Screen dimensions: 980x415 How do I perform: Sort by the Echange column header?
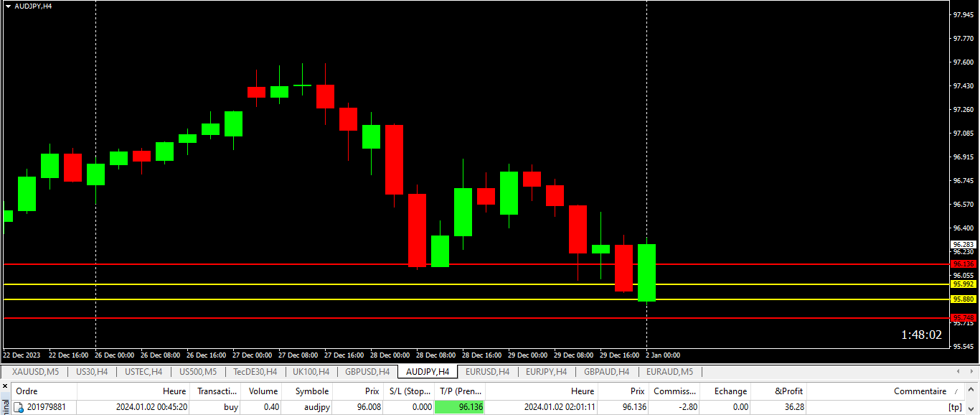[725, 391]
